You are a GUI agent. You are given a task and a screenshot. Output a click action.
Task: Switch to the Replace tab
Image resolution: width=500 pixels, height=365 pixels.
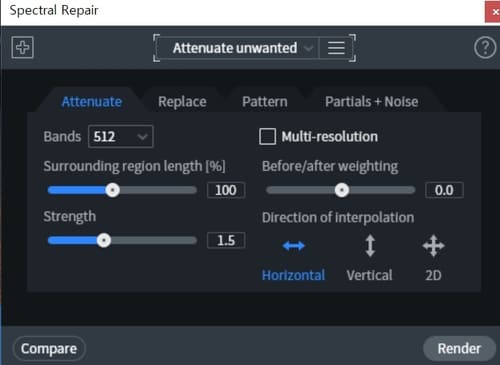(182, 102)
